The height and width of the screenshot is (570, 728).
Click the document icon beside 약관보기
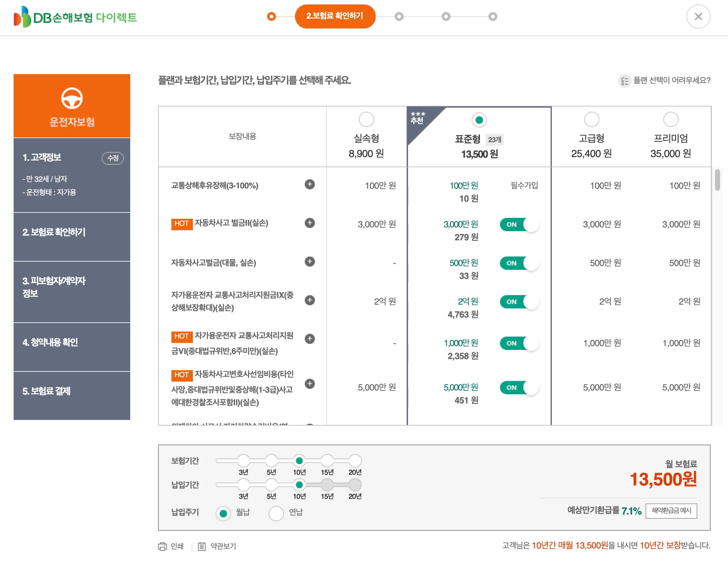click(x=203, y=546)
